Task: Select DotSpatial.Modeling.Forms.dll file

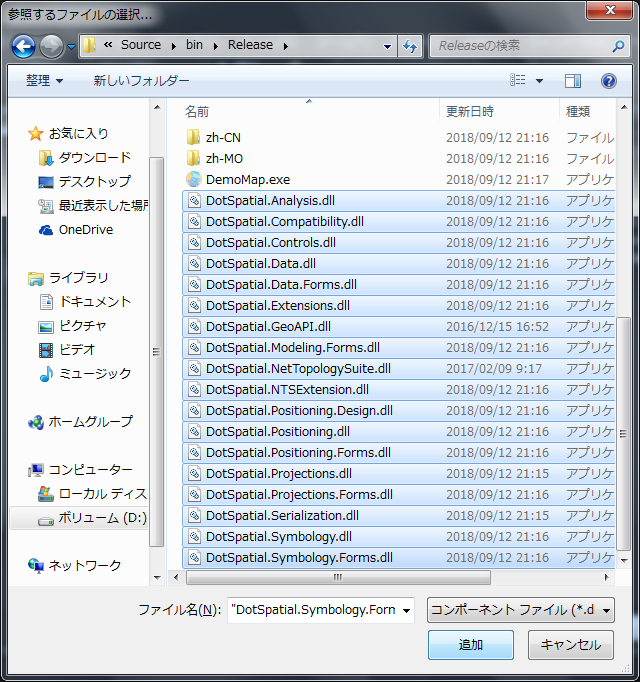Action: click(399, 348)
